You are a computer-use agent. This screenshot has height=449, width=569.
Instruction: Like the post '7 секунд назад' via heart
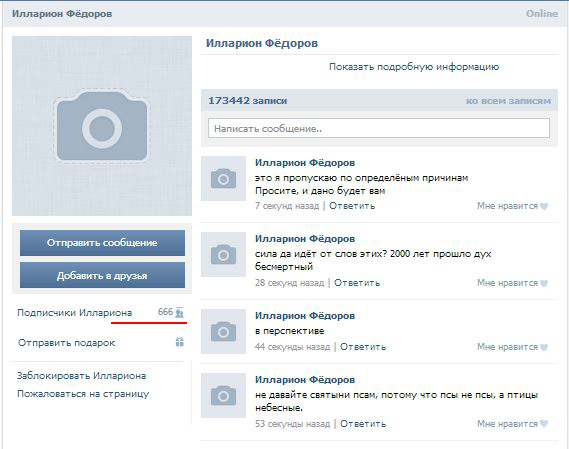tap(544, 206)
